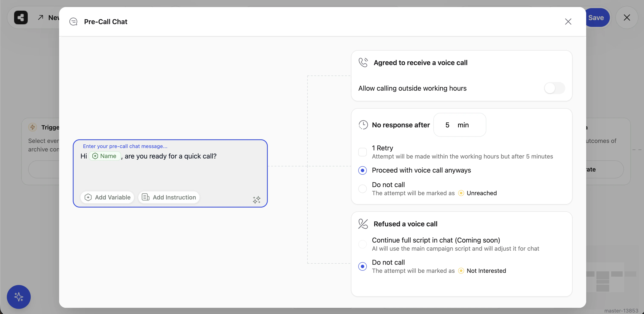Image resolution: width=644 pixels, height=314 pixels.
Task: Click the chat bubble icon beside Pre-Call Chat
Action: click(73, 22)
